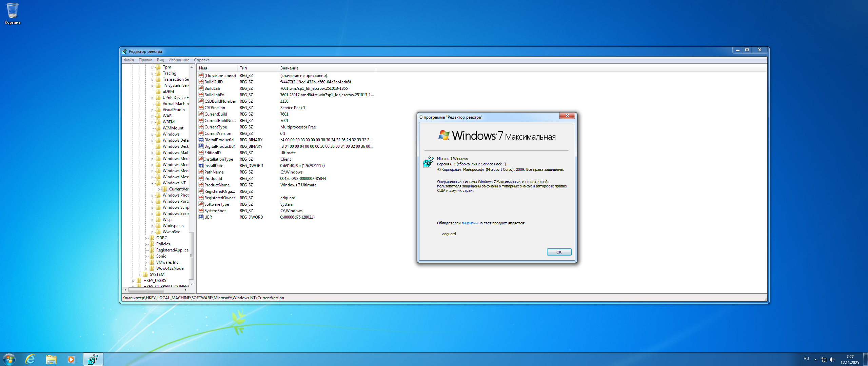Click the Windows Start orb
The image size is (868, 366).
coord(9,359)
